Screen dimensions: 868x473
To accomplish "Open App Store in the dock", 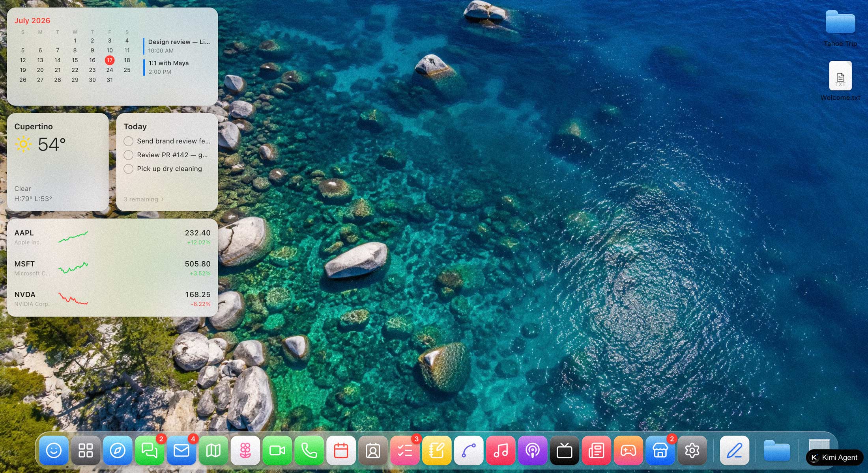I will [660, 450].
